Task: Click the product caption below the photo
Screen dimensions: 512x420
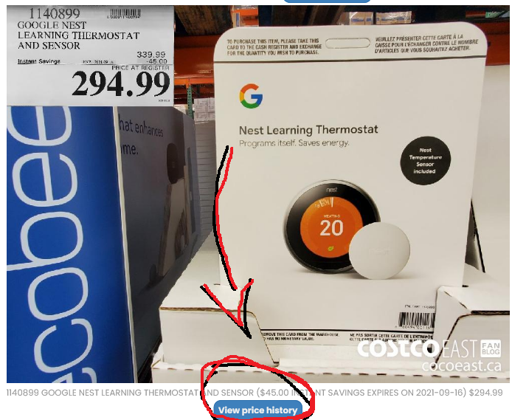Action: click(x=255, y=392)
